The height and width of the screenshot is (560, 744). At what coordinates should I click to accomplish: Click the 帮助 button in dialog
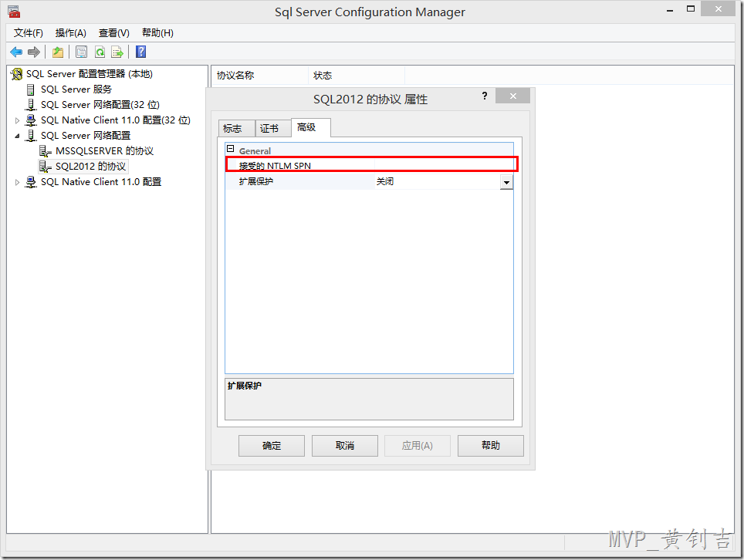click(491, 446)
